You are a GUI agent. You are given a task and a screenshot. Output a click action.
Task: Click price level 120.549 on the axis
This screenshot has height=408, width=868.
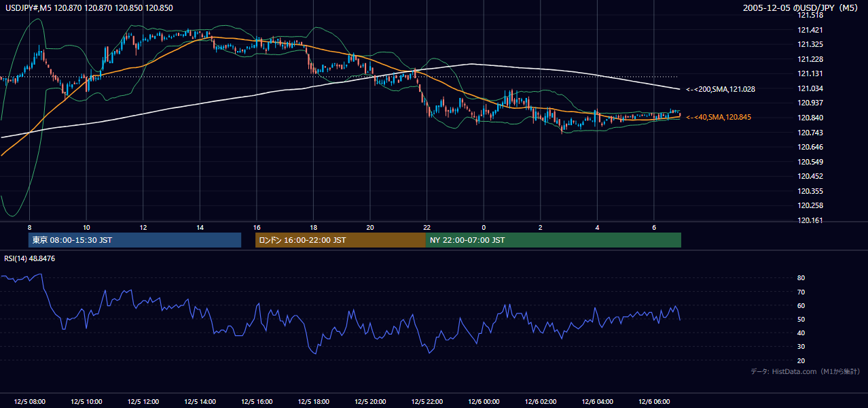coord(810,162)
